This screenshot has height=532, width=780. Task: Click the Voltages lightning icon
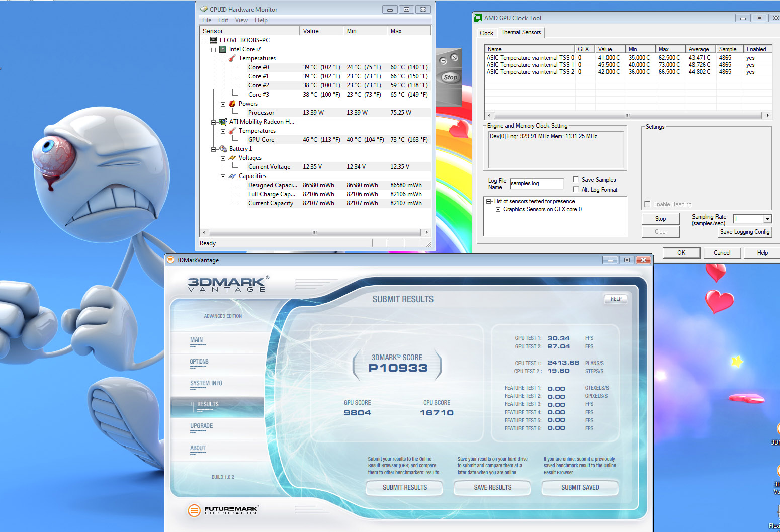[x=232, y=158]
